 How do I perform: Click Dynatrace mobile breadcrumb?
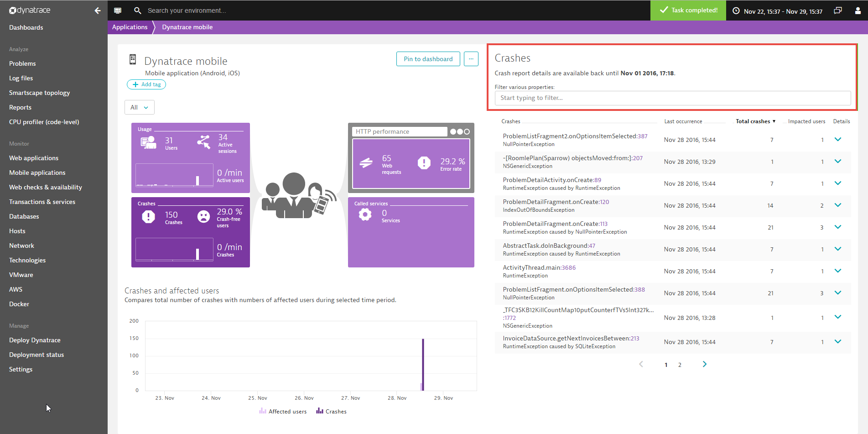coord(187,27)
